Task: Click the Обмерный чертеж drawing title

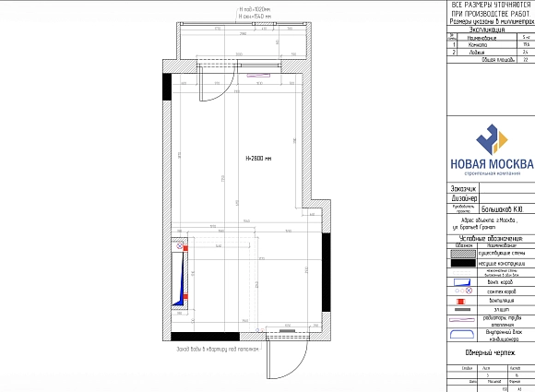Action: [490, 352]
